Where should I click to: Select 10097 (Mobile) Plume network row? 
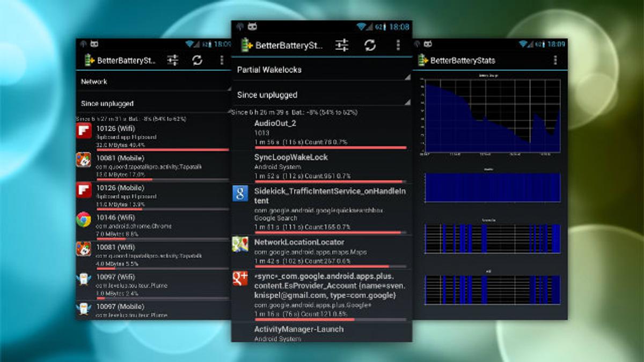153,311
